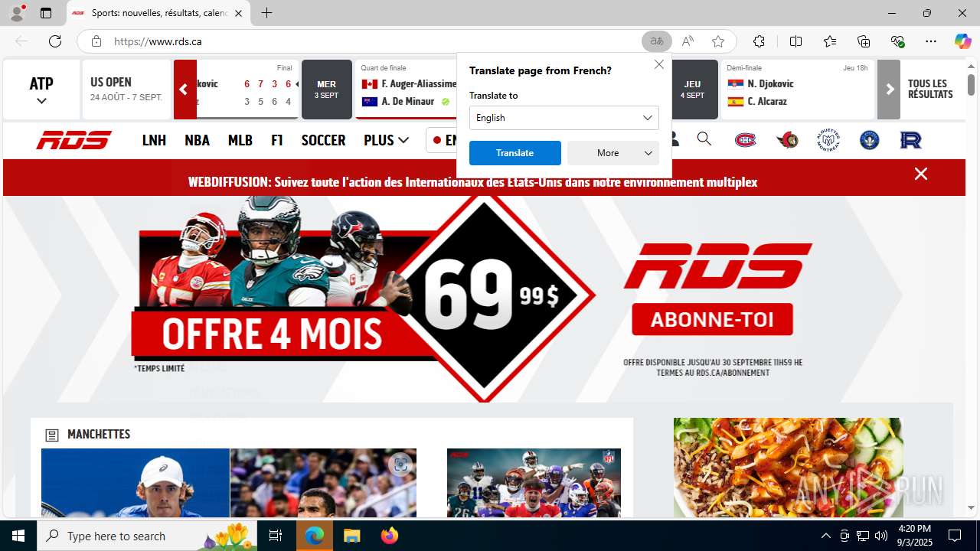Open the browser Extensions puzzle icon
This screenshot has height=551, width=980.
point(759,41)
